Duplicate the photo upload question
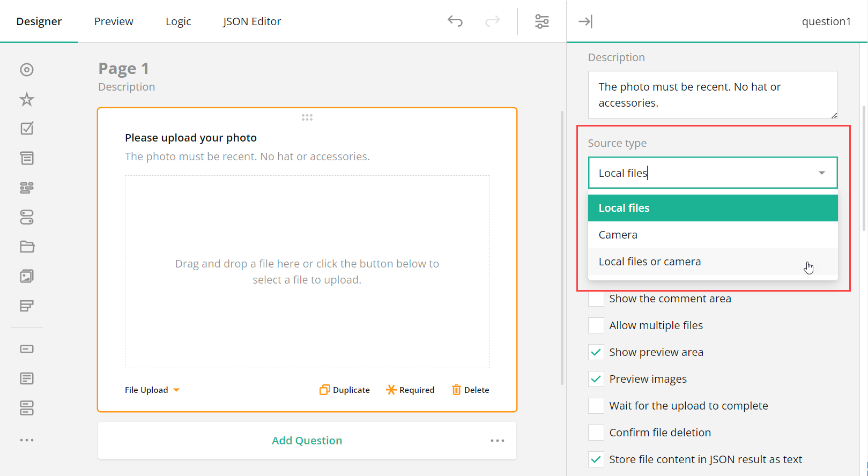This screenshot has height=476, width=868. coord(345,390)
